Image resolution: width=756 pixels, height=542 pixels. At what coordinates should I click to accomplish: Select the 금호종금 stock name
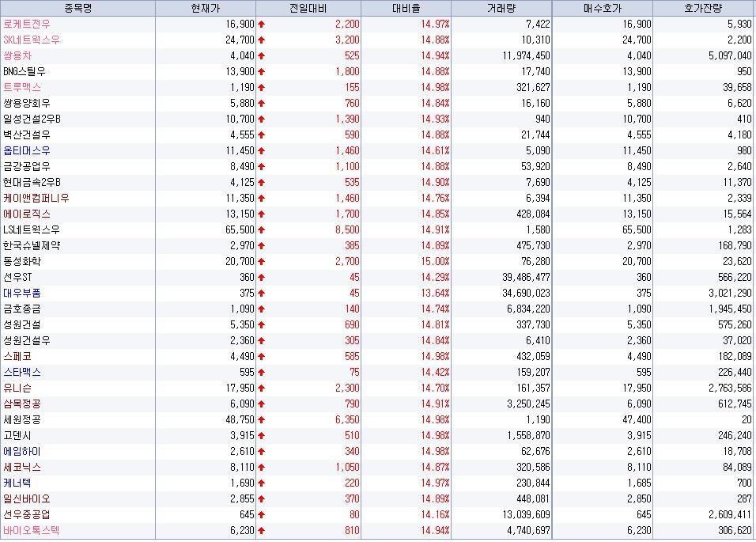[x=22, y=309]
